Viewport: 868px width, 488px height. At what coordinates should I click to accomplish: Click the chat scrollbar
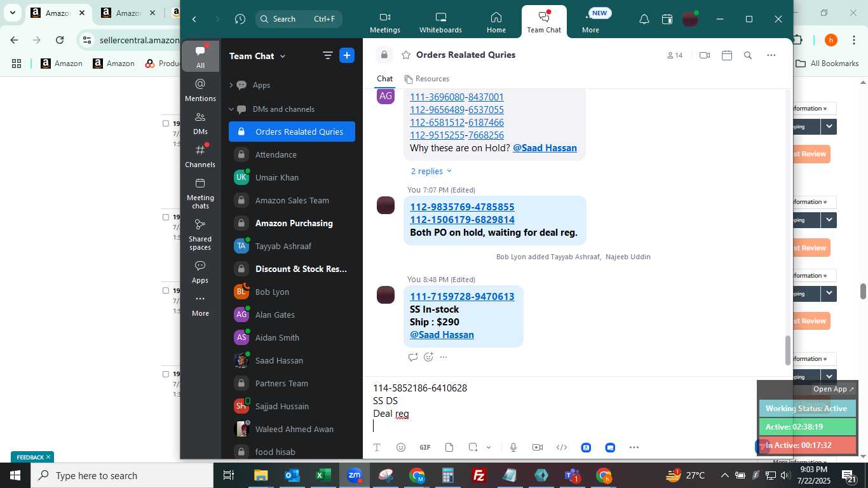click(788, 350)
